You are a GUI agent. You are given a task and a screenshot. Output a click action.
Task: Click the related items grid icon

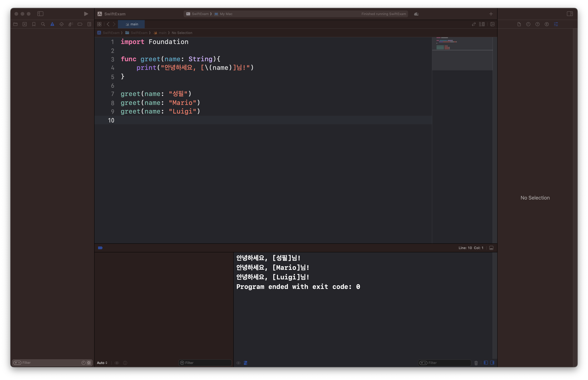coord(99,24)
